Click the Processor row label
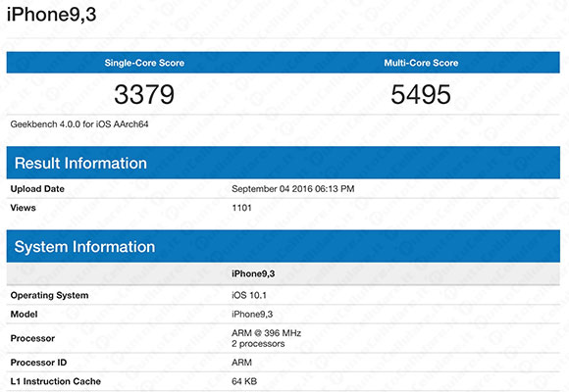This screenshot has height=392, width=569. point(32,338)
